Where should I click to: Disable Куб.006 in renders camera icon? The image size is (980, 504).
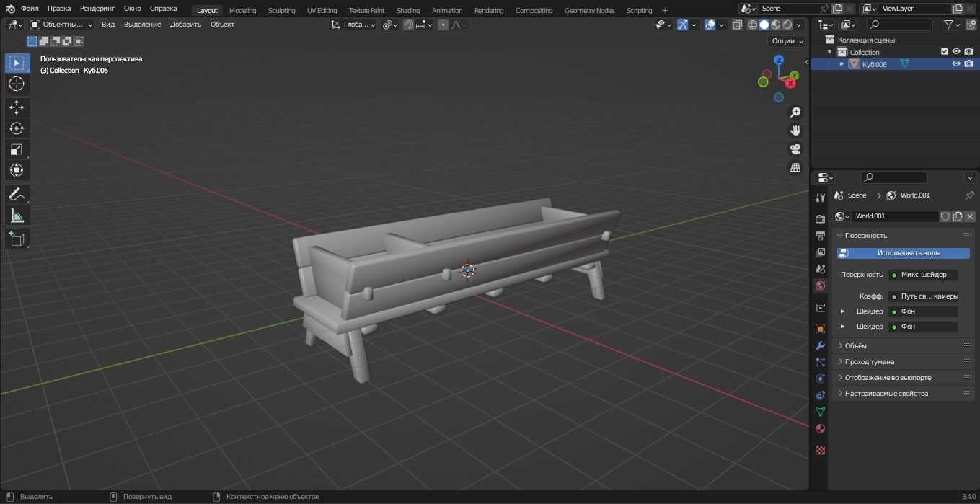click(x=968, y=64)
